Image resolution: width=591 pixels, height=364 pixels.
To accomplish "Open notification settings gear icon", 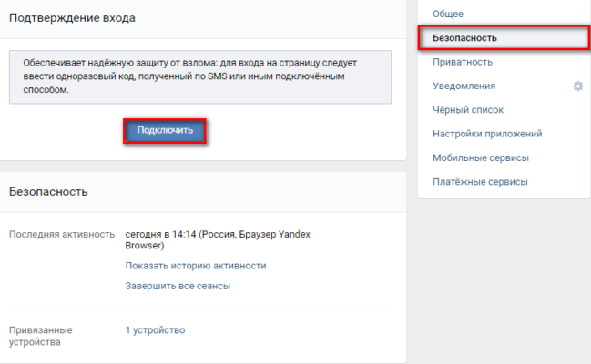I will 578,86.
